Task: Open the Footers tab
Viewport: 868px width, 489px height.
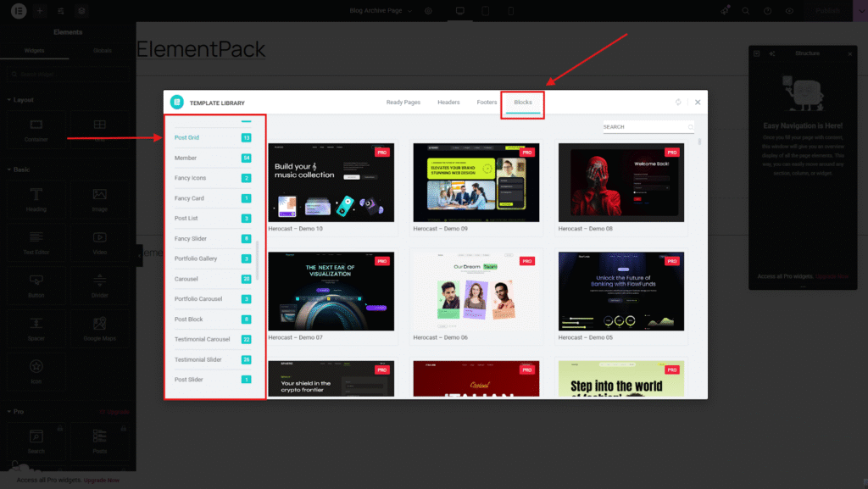Action: point(487,103)
